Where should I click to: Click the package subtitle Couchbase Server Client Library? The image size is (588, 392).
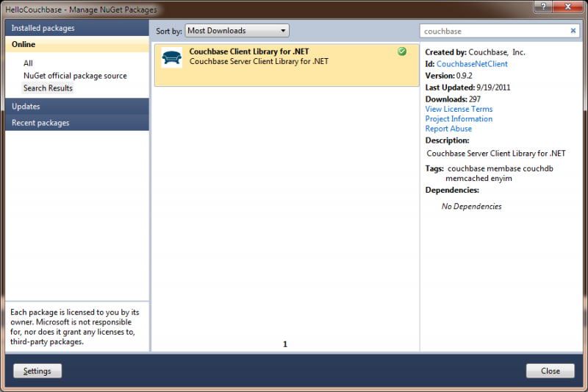coord(259,62)
